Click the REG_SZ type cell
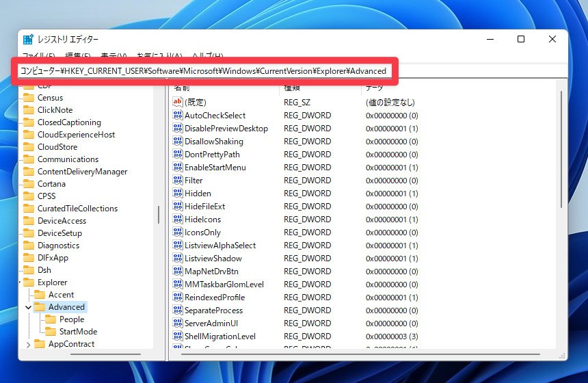Screen dimensions: 588x383 pyautogui.click(x=297, y=103)
